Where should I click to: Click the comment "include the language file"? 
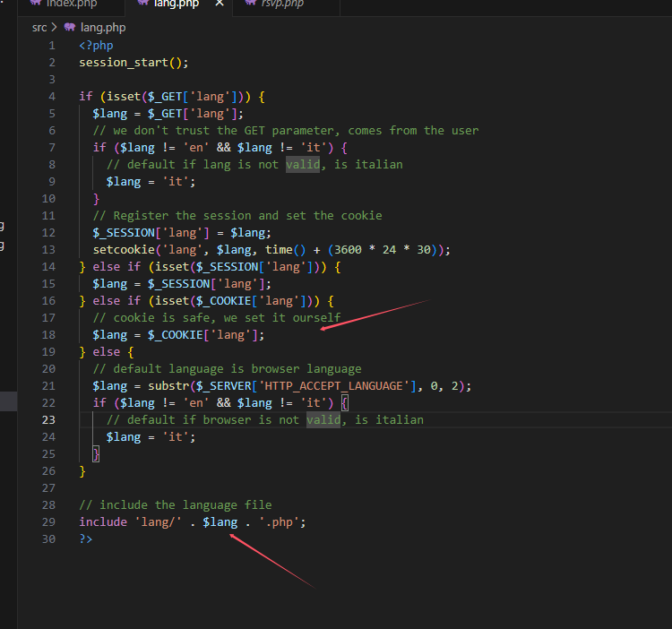pyautogui.click(x=176, y=505)
